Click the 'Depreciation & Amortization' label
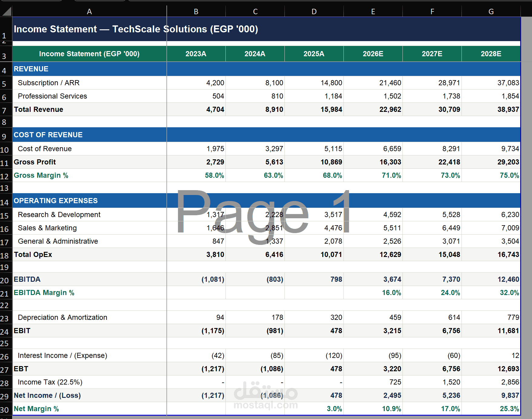The image size is (532, 419). coord(62,317)
